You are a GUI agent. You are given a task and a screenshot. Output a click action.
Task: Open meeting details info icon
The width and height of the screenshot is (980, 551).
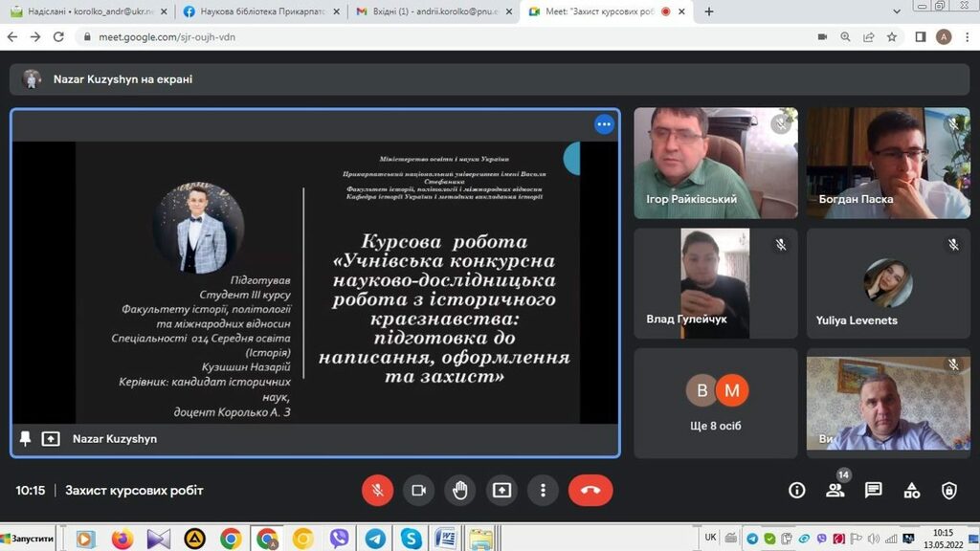796,491
